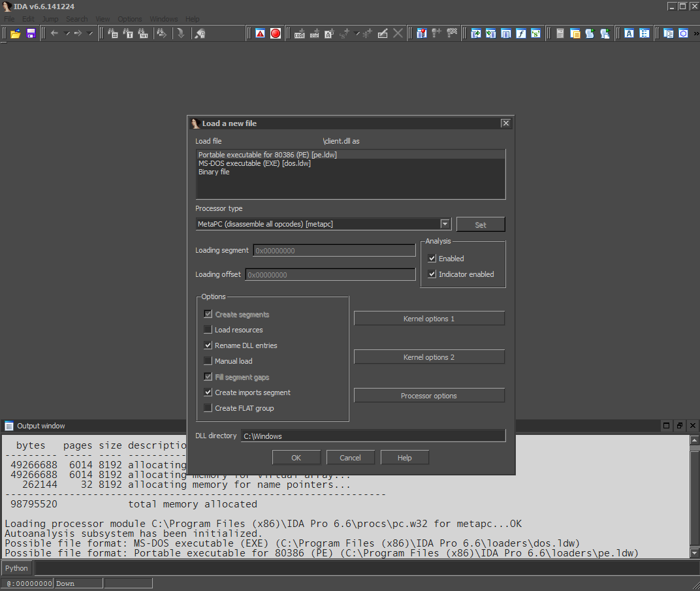Toggle the Indicator enabled checkbox
The image size is (700, 591).
pos(432,274)
